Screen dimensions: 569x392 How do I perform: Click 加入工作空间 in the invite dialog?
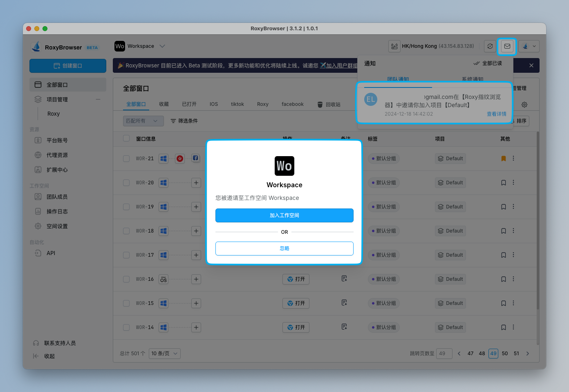[x=284, y=215]
